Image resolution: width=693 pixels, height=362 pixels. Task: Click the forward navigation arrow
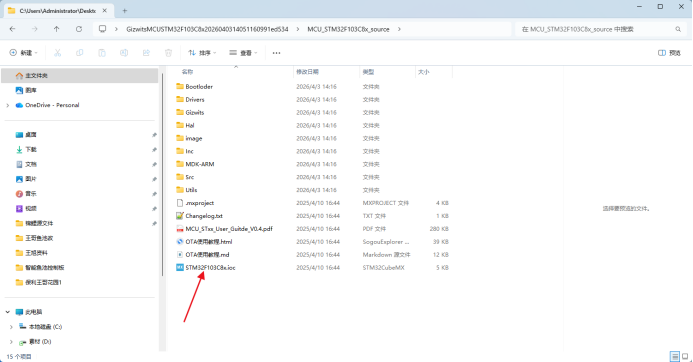34,29
